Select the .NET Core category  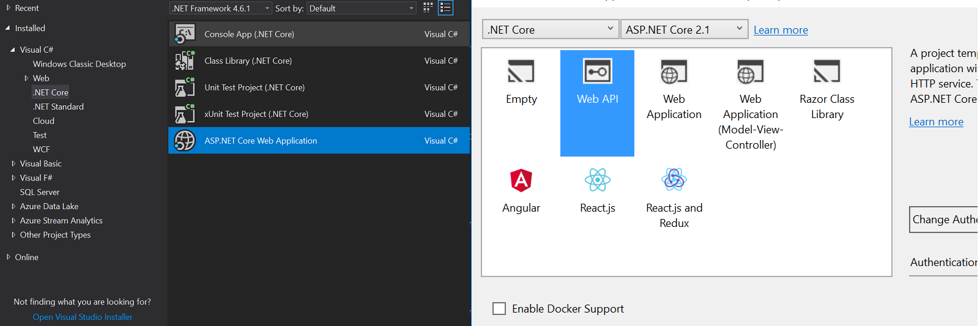[x=51, y=92]
